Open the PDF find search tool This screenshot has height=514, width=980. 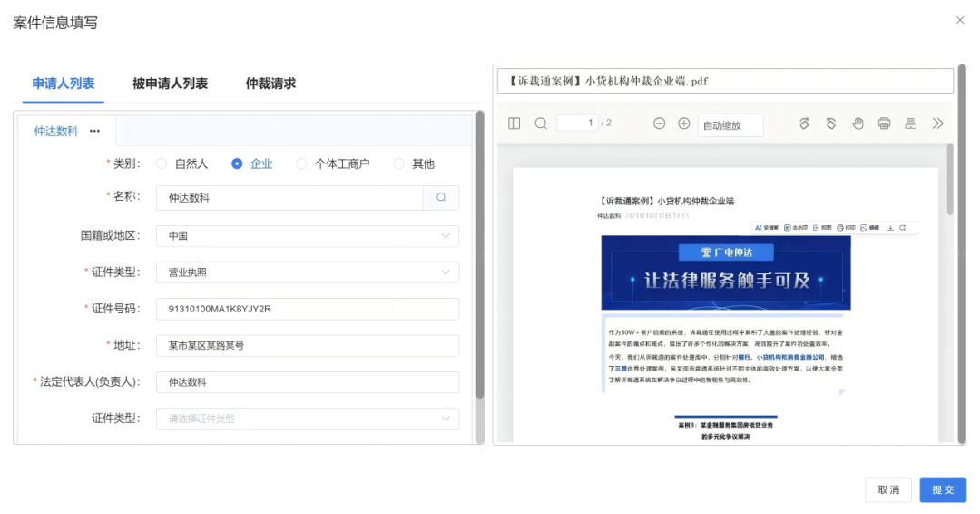(541, 124)
